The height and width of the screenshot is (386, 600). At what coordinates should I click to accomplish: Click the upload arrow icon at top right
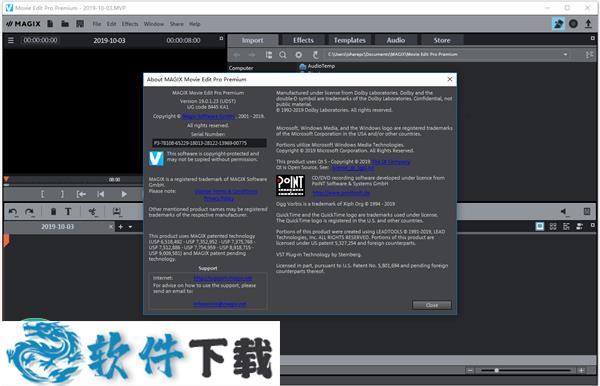pos(588,24)
